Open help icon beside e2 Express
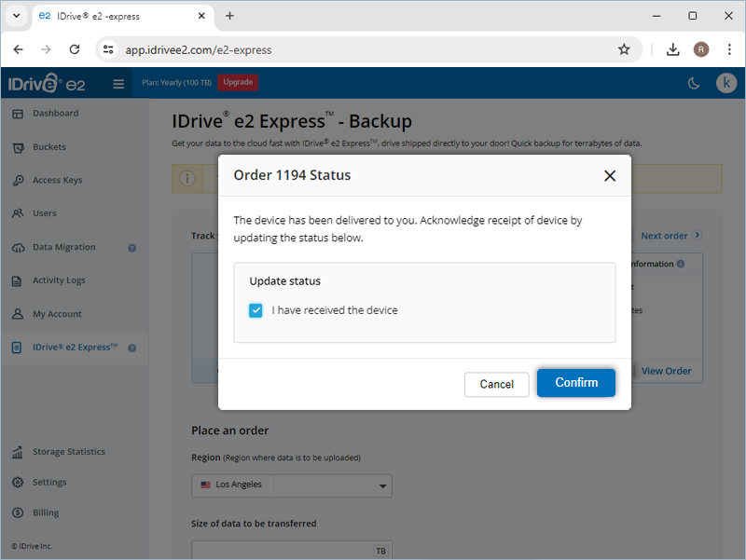Screen dimensions: 746x560 tap(132, 348)
